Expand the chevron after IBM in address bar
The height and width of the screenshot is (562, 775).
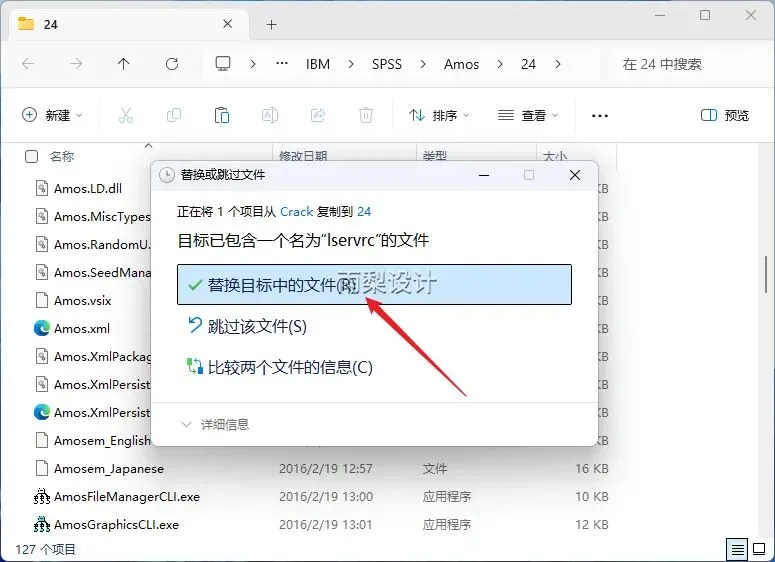[x=351, y=64]
